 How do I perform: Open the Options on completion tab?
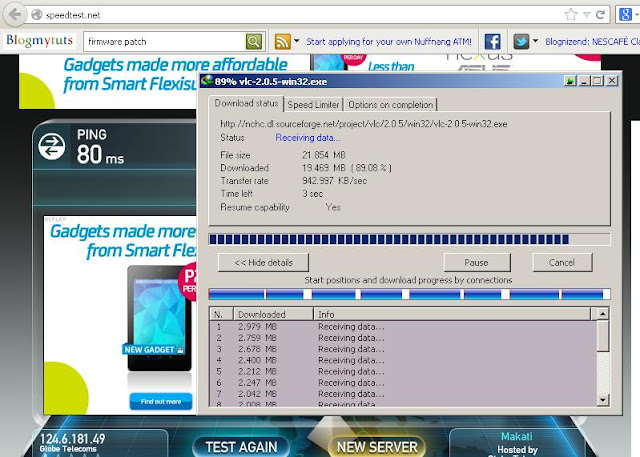390,105
